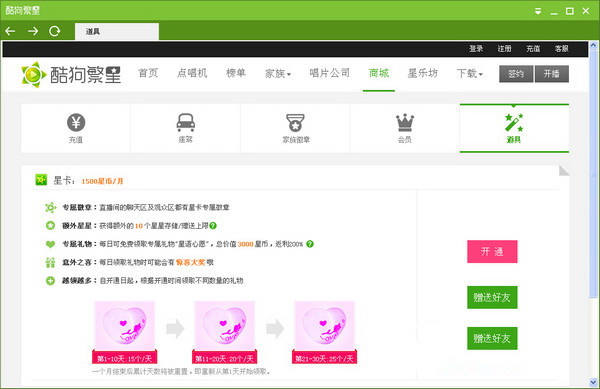Image resolution: width=600 pixels, height=389 pixels.
Task: Open the 座驾 car icon
Action: coord(186,122)
